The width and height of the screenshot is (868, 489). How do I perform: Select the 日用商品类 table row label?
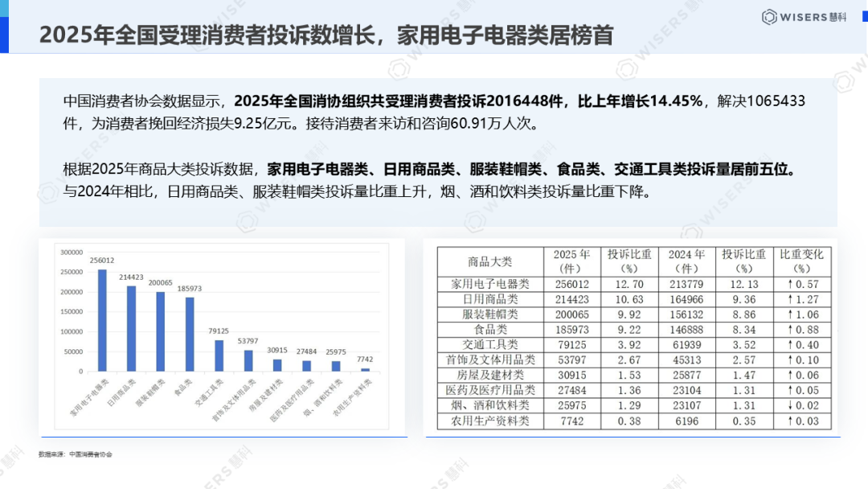point(489,299)
